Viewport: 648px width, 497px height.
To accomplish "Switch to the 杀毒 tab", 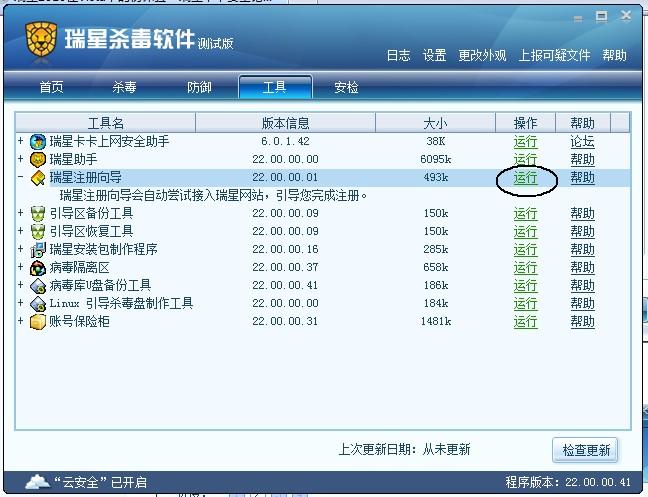I will [x=124, y=87].
